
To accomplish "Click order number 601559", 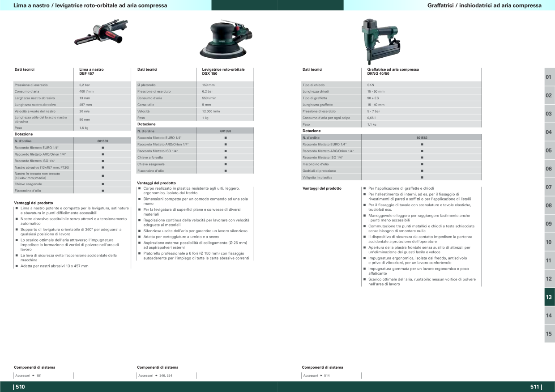I will [x=102, y=141].
